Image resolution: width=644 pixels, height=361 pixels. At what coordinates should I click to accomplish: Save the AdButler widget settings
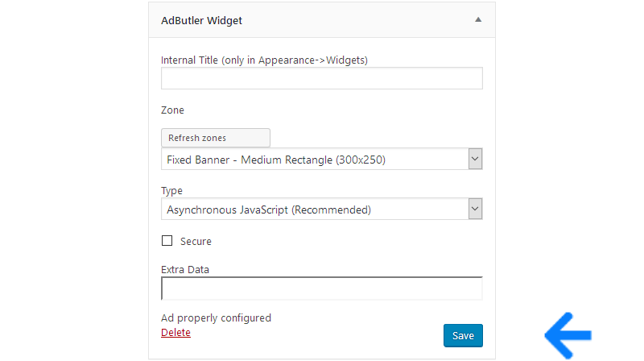463,335
